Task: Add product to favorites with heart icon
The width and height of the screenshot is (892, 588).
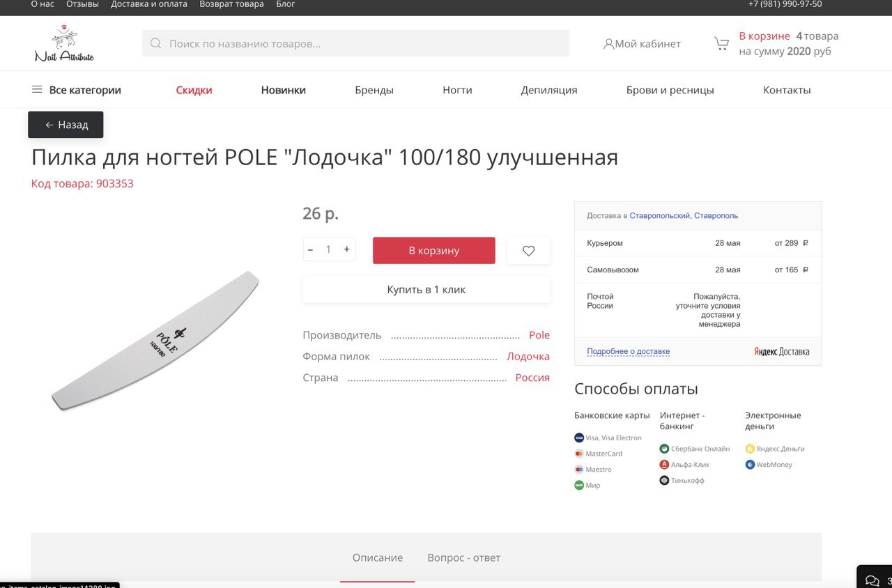Action: pos(528,251)
